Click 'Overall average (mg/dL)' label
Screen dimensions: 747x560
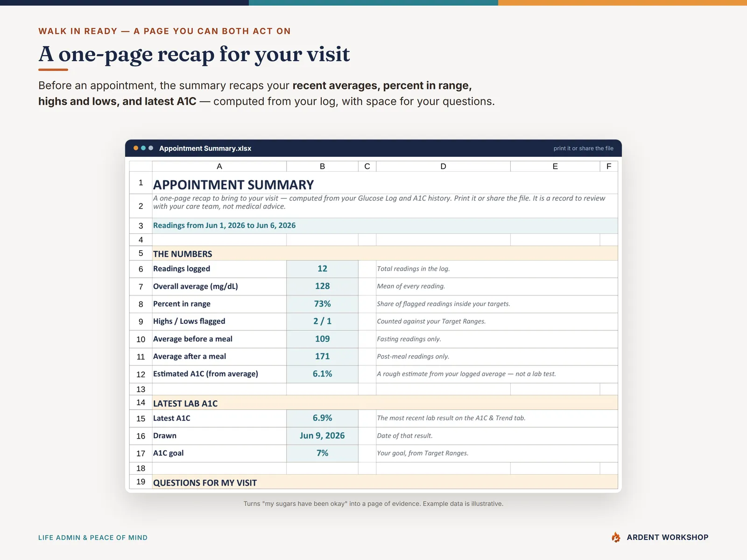(x=196, y=287)
